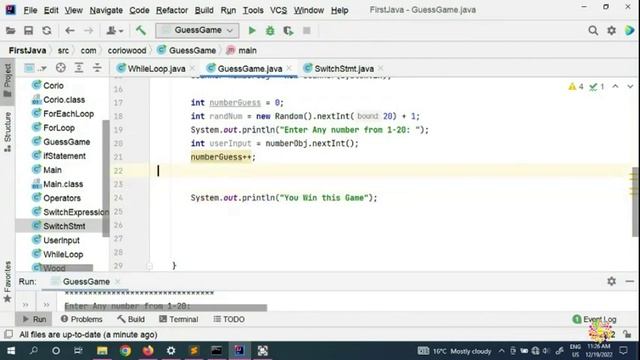The image size is (640, 360).
Task: Click the coriowood breadcrumb
Action: [127, 51]
